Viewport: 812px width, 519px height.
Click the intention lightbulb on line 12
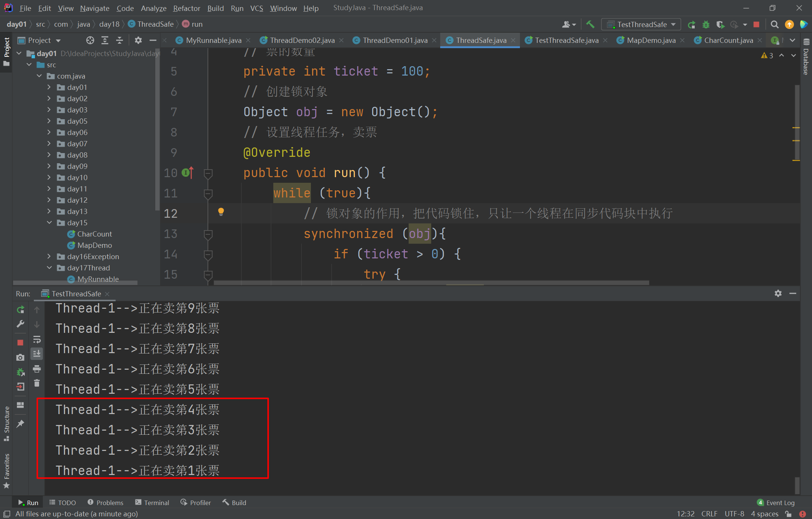pyautogui.click(x=221, y=212)
